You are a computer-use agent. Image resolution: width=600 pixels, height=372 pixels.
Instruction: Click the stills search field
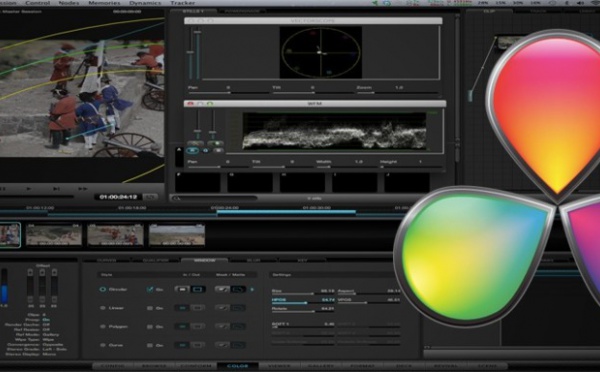tap(214, 198)
